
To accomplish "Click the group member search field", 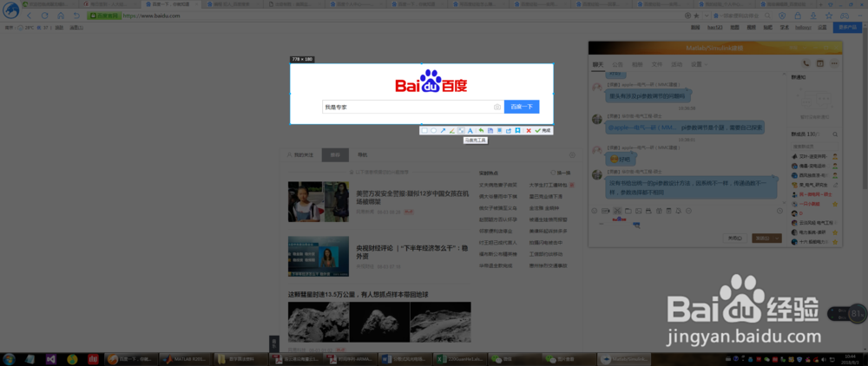I will tap(814, 147).
